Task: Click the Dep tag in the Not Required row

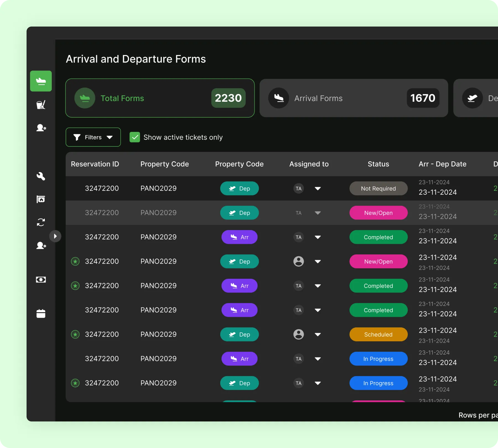Action: [x=240, y=189]
